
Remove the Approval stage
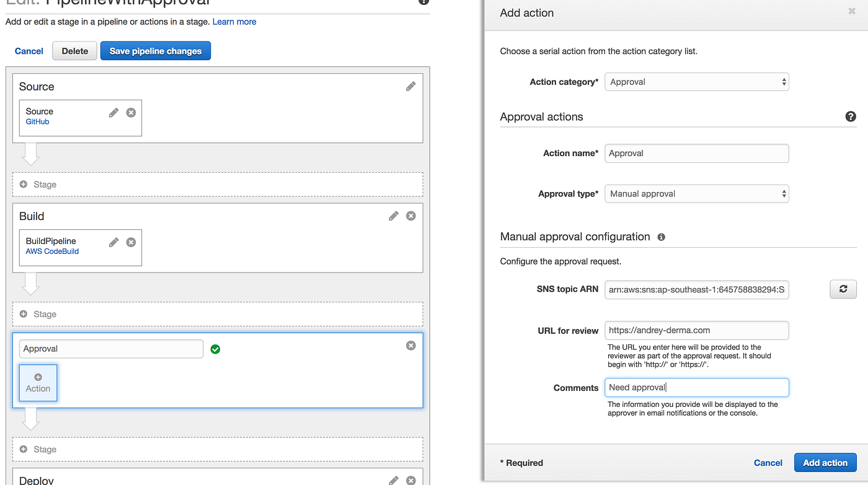point(410,346)
